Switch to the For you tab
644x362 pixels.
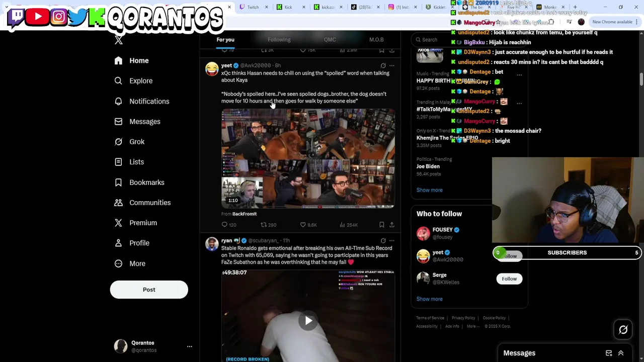pos(225,40)
